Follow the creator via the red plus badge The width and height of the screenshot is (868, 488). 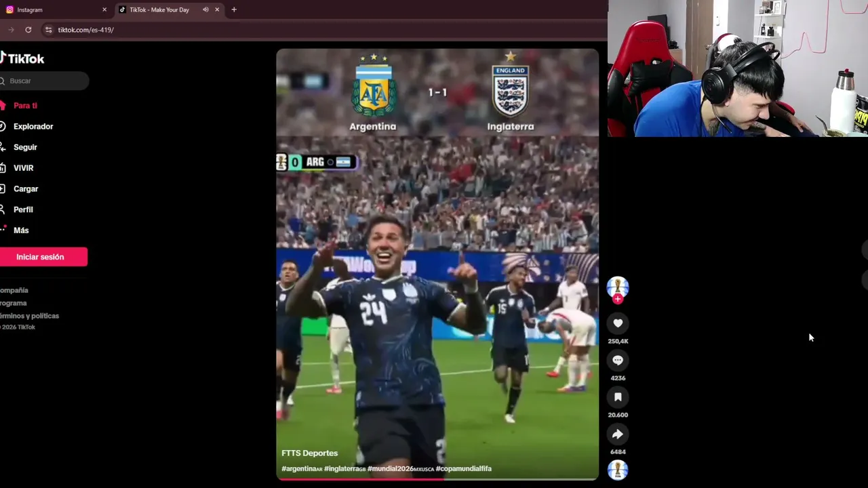pos(618,299)
